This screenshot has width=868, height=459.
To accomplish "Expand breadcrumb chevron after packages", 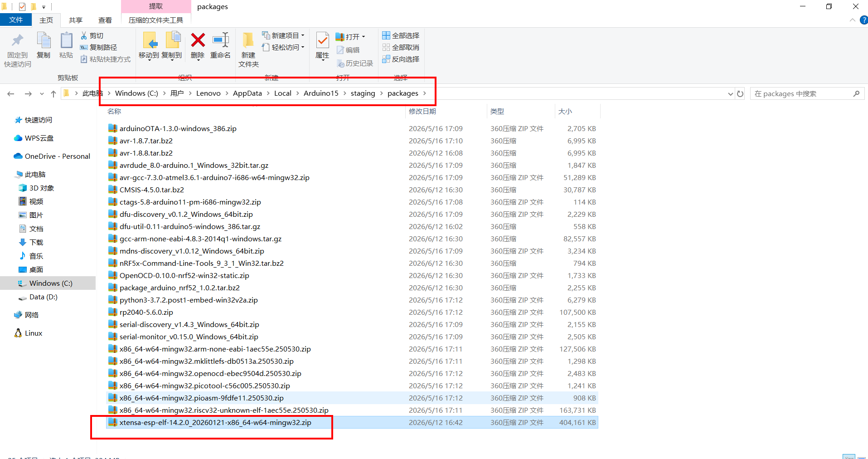I will [425, 93].
